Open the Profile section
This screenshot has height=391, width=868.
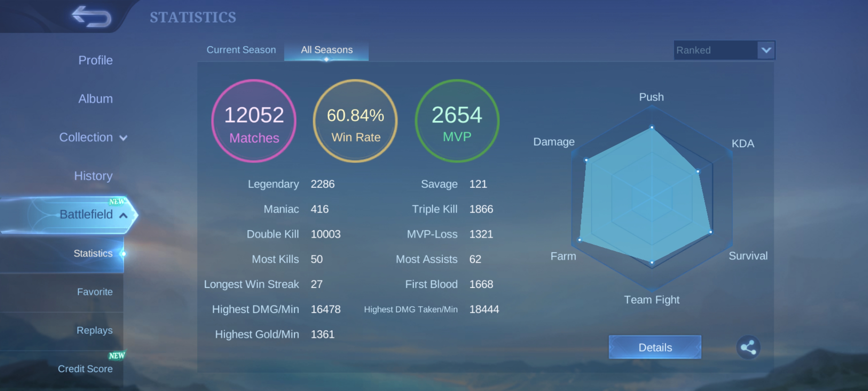[95, 61]
